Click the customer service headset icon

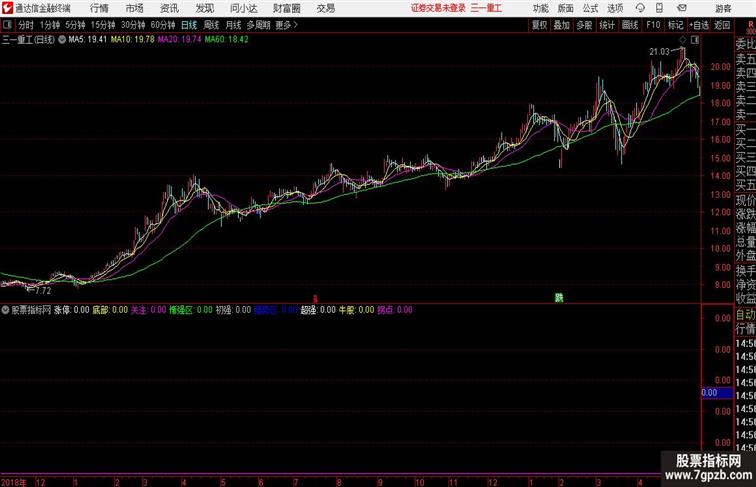click(x=640, y=8)
